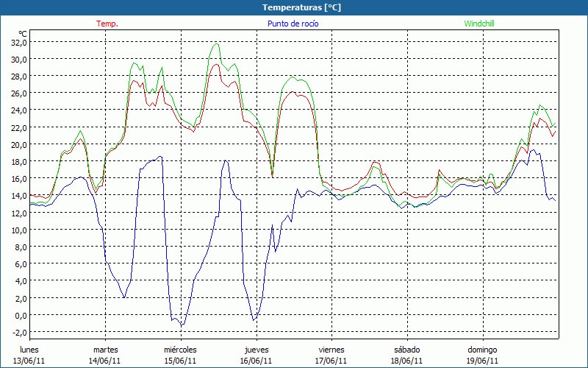Screen dimensions: 588x368
Task: Select the domingo day label
Action: pos(482,350)
